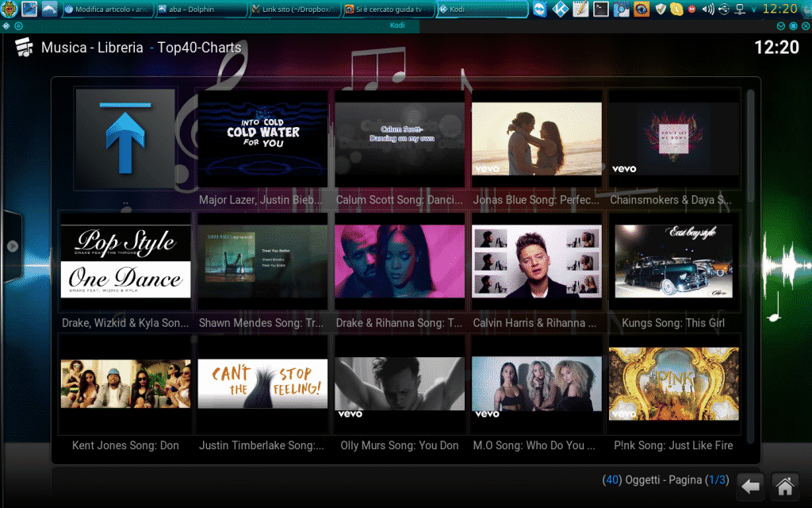This screenshot has height=508, width=812.
Task: Open the yellow clock phone tray icon
Action: pos(676,9)
